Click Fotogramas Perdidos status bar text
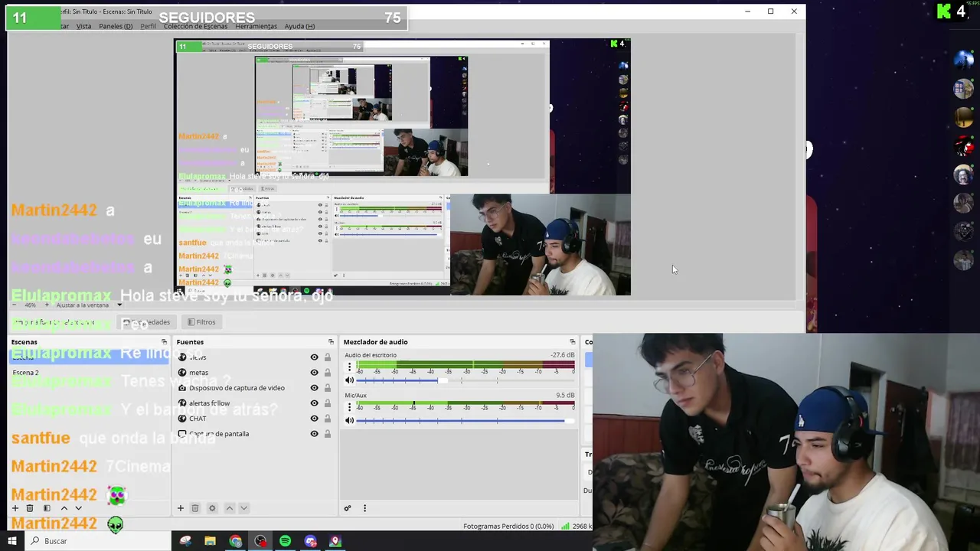The height and width of the screenshot is (551, 980). point(508,527)
